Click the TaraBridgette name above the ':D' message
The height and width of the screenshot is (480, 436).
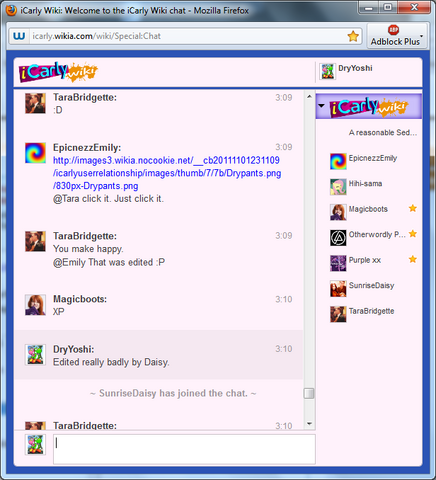pos(85,97)
